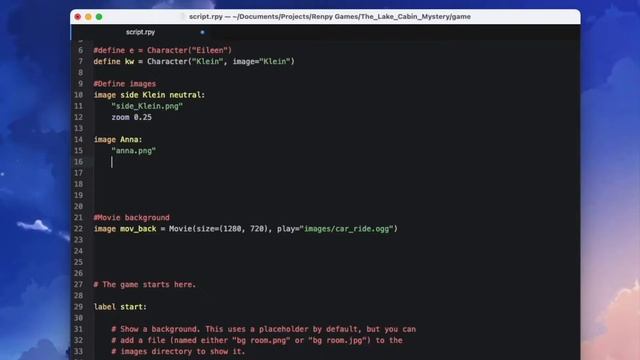640x360 pixels.
Task: Click the 'label start:' line
Action: (120, 307)
